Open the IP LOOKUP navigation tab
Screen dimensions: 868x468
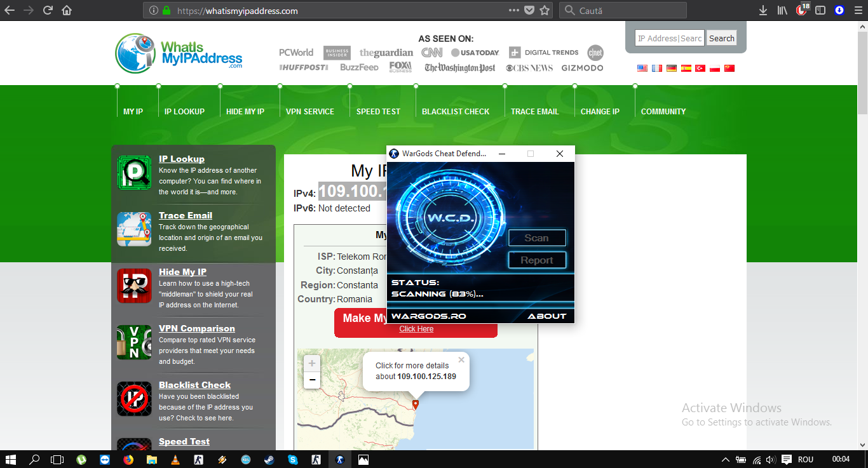184,111
